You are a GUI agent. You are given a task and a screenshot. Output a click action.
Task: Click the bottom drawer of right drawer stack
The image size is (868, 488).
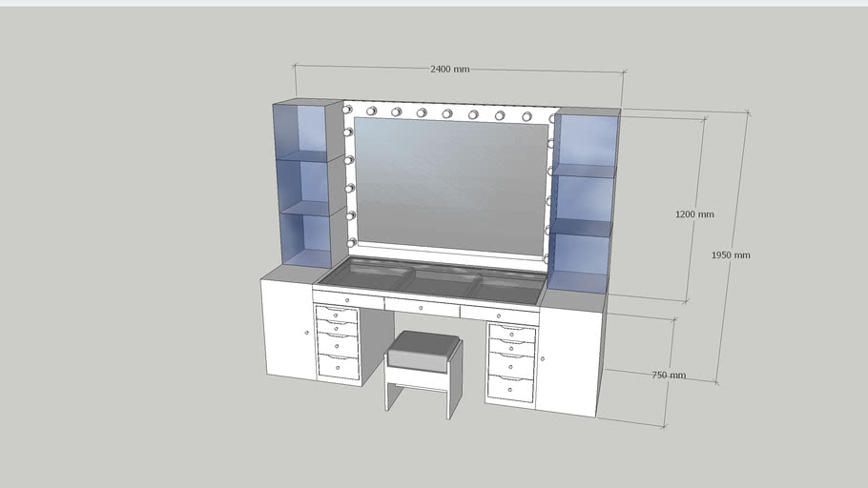(510, 388)
